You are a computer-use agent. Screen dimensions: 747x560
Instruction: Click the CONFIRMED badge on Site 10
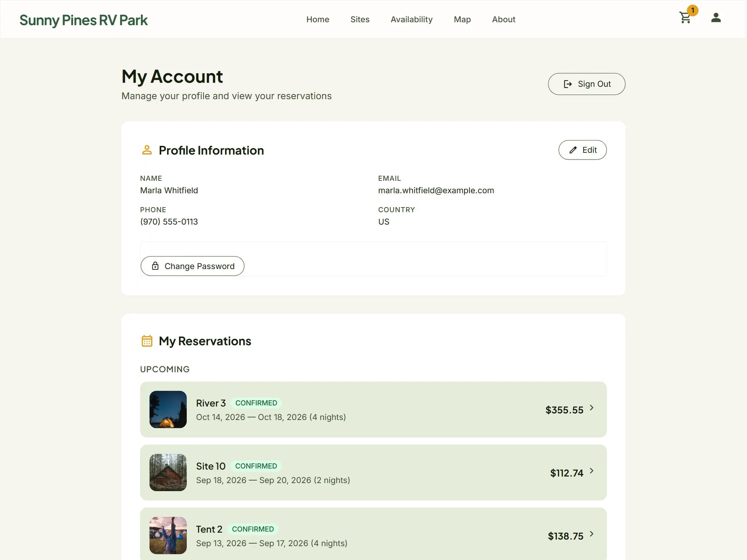point(256,466)
